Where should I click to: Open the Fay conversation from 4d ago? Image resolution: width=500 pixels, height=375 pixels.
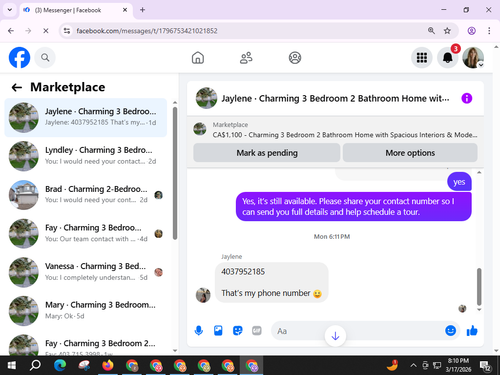[86, 233]
